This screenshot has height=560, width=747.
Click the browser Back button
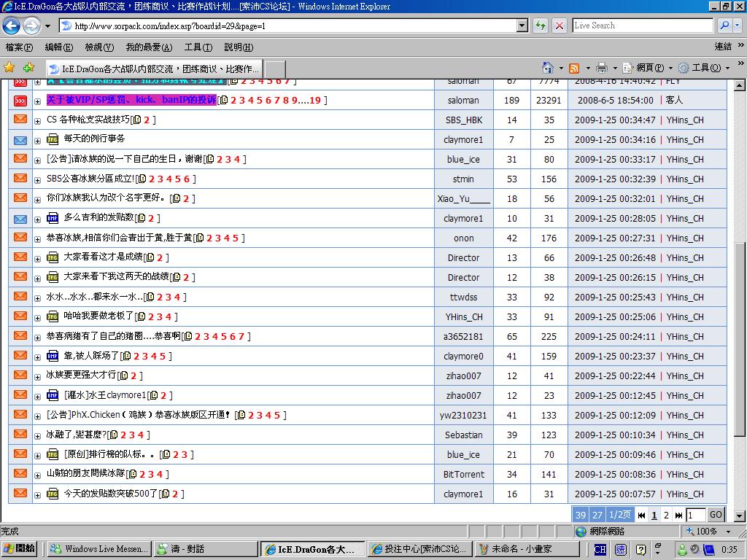coord(12,26)
